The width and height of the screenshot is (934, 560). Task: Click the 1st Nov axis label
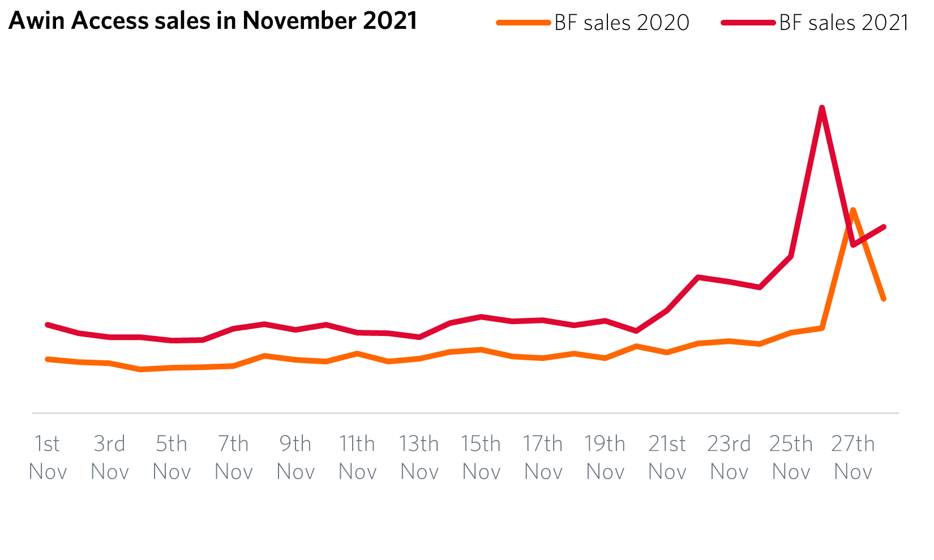[x=48, y=458]
